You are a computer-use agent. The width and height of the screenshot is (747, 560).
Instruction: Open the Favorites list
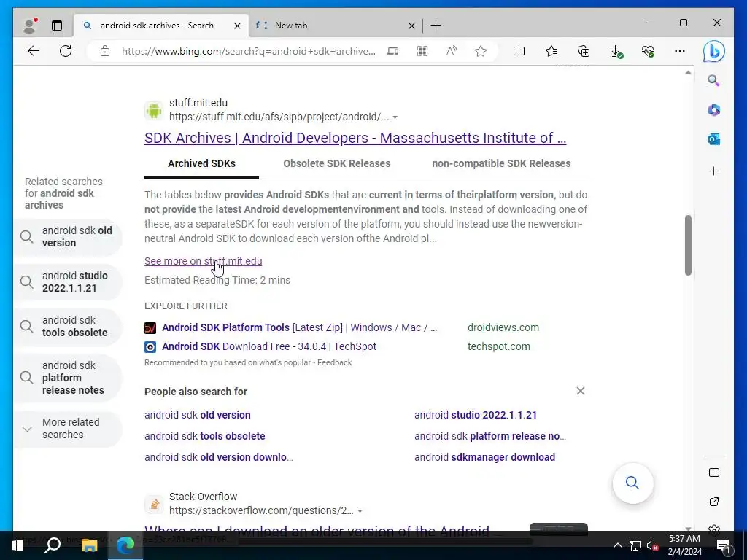coord(551,51)
